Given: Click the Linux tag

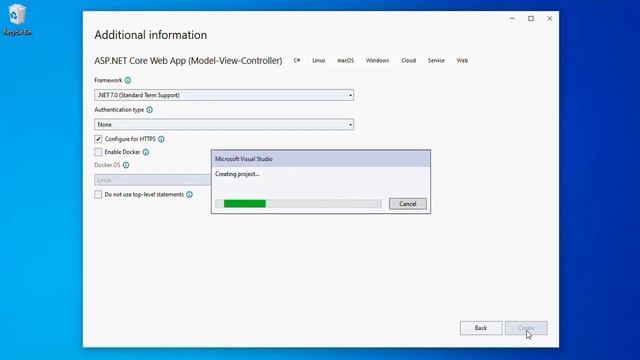Looking at the screenshot, I should tap(319, 60).
